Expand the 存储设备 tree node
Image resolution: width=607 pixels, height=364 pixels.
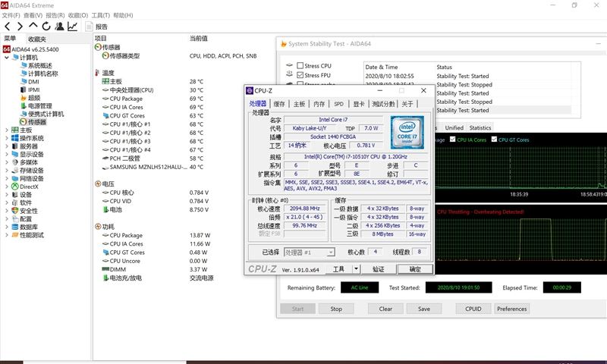(x=7, y=171)
